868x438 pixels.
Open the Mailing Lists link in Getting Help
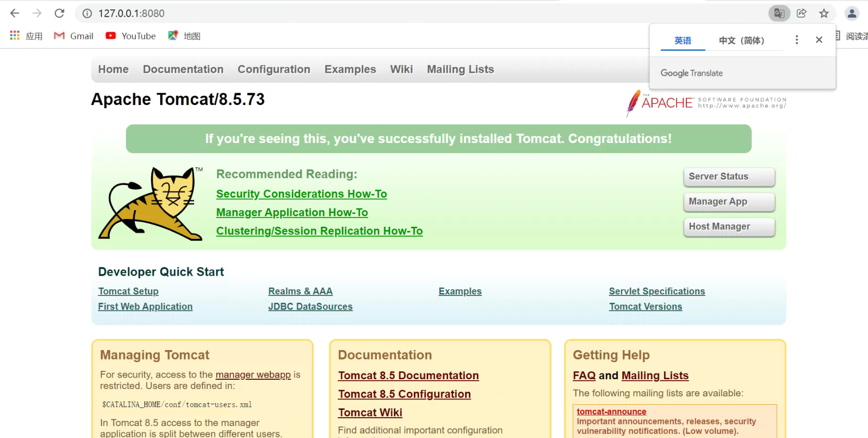pos(655,376)
